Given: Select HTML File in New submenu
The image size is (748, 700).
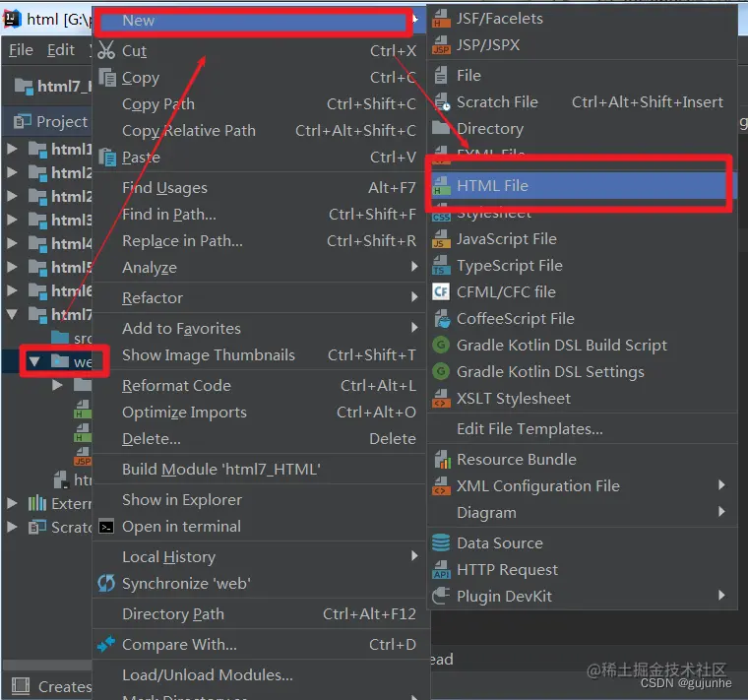Looking at the screenshot, I should tap(582, 186).
